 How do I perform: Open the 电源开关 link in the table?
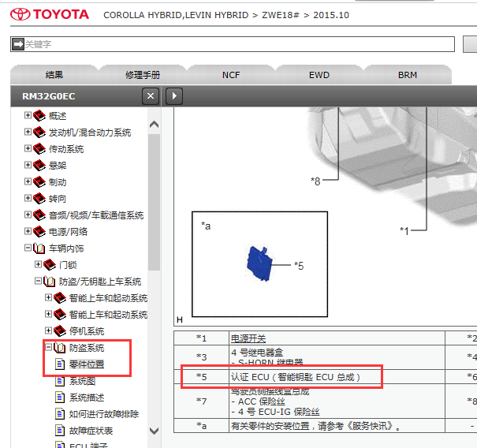[x=248, y=338]
